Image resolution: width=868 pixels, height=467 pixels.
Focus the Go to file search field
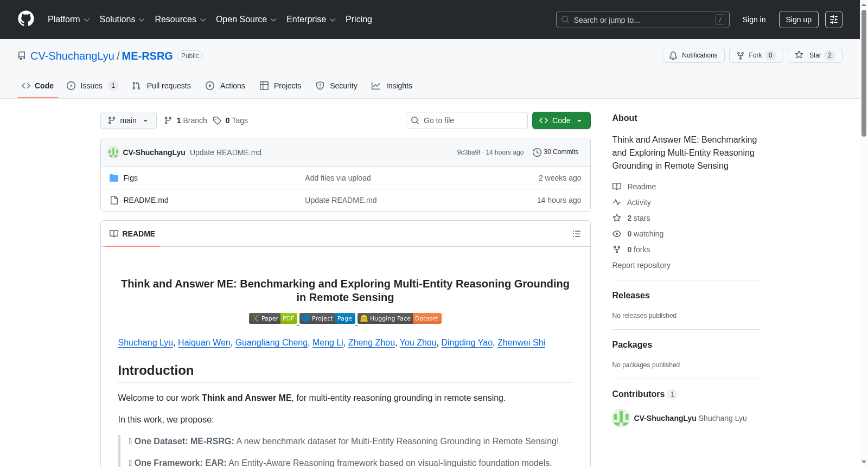pos(467,120)
